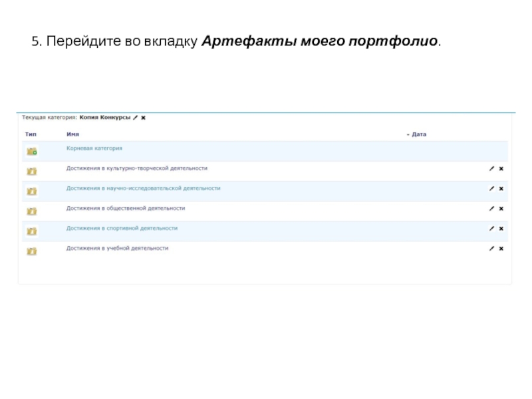
Task: Click the Корневая категория folder icon
Action: click(31, 152)
